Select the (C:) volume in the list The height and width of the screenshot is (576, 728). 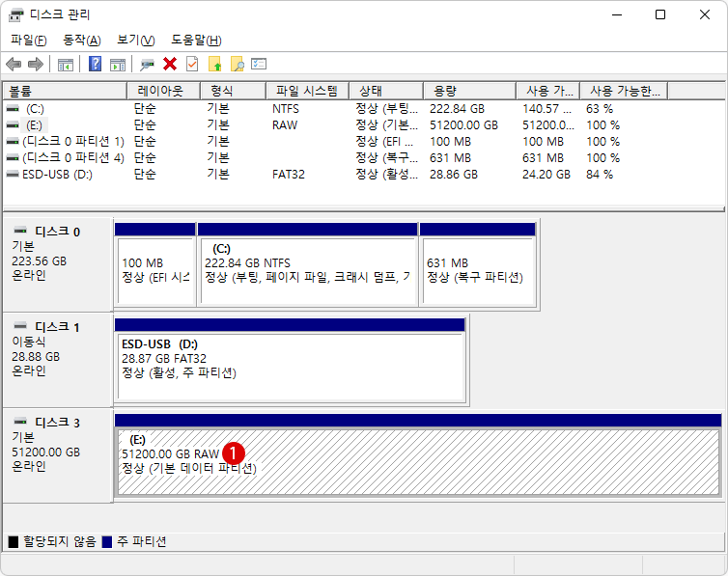[x=35, y=109]
